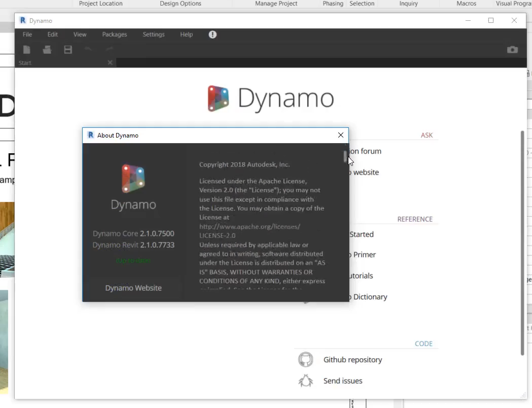Open Macros panel in Revit ribbon
The width and height of the screenshot is (532, 408).
[466, 4]
